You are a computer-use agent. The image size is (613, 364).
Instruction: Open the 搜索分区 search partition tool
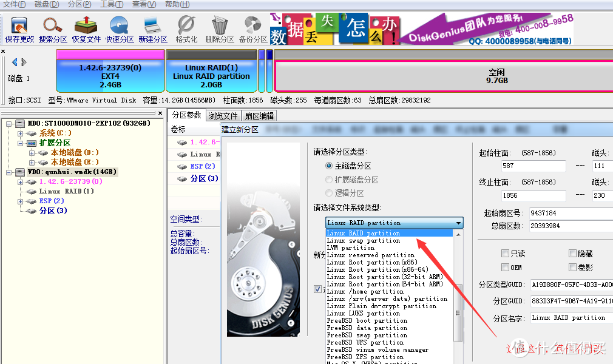pyautogui.click(x=52, y=26)
